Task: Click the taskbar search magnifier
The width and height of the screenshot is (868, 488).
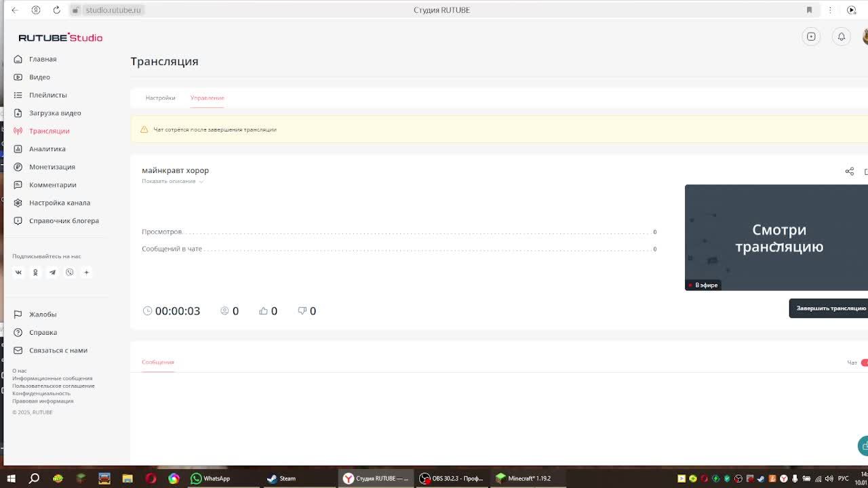Action: (34, 479)
